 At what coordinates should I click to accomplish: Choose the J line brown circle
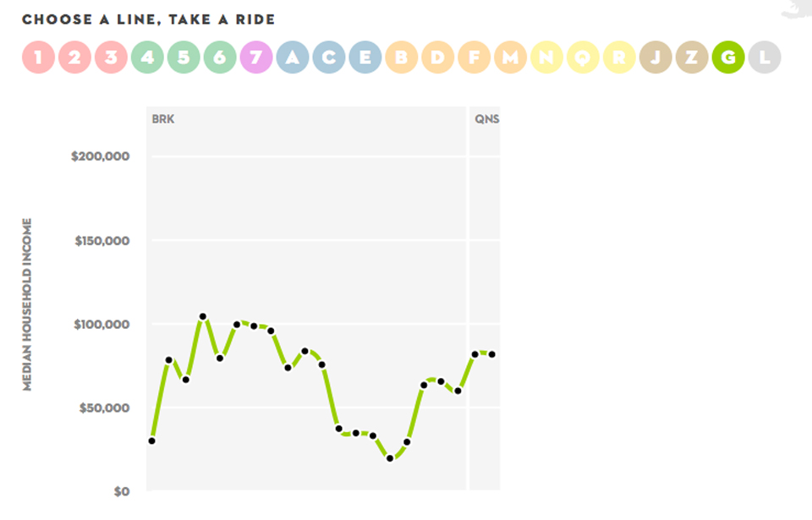(x=656, y=57)
